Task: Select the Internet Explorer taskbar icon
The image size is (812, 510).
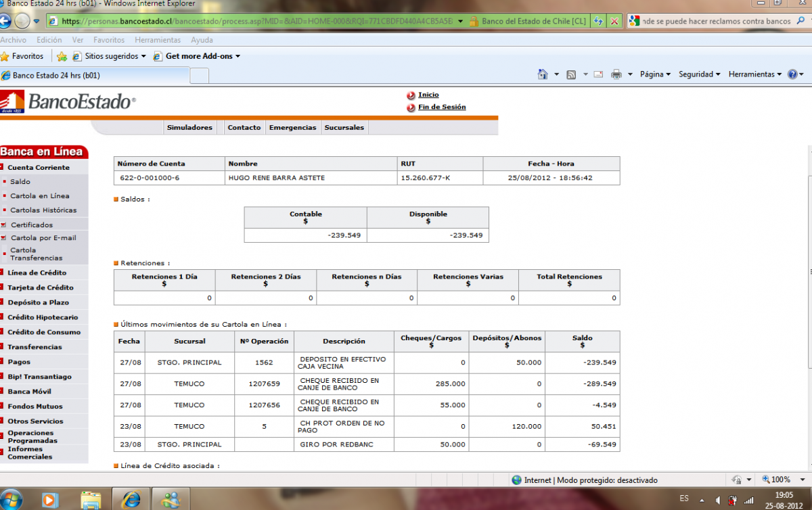Action: click(x=131, y=501)
